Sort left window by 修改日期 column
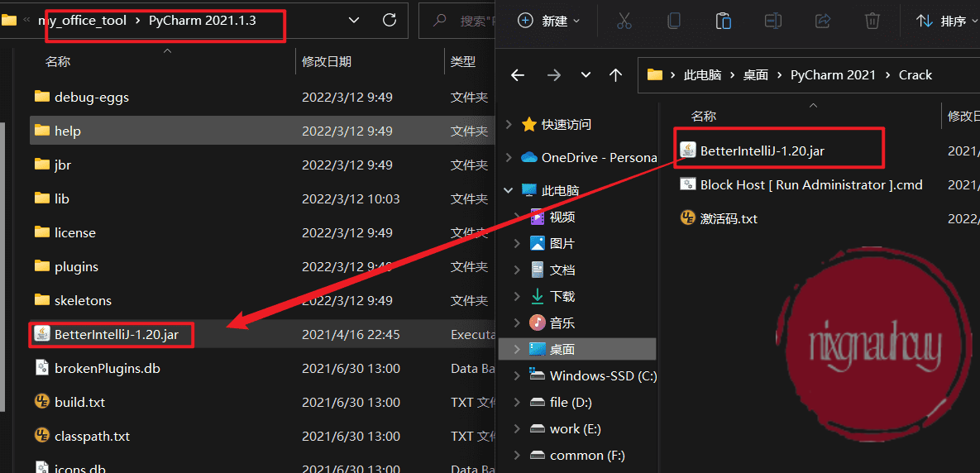Image resolution: width=980 pixels, height=473 pixels. click(x=326, y=61)
